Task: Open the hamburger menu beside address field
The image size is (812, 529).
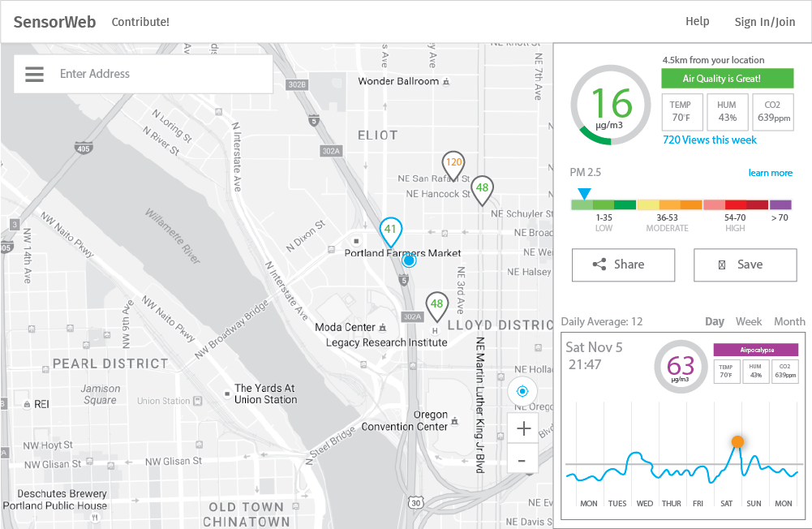Action: tap(34, 74)
